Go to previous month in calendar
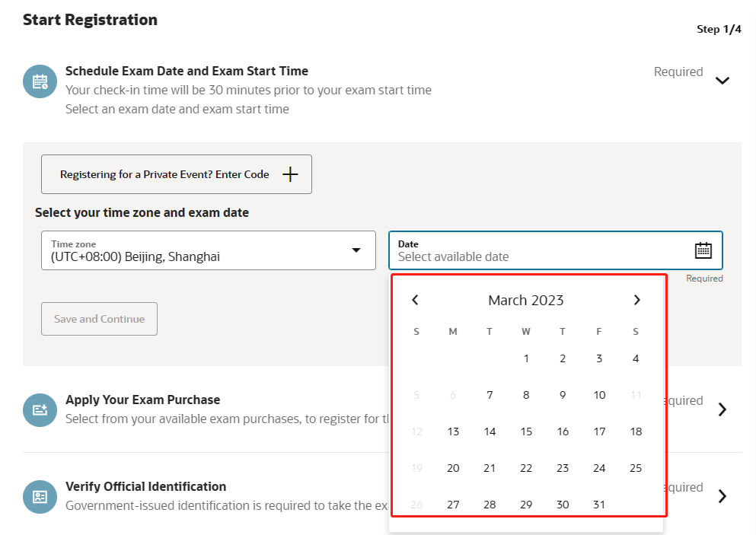The height and width of the screenshot is (535, 756). click(x=415, y=300)
